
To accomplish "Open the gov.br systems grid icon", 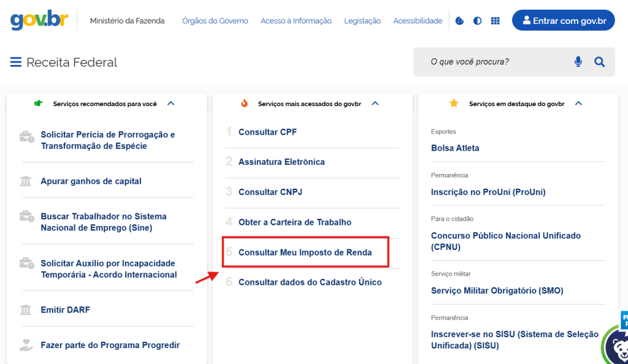I will click(x=496, y=21).
